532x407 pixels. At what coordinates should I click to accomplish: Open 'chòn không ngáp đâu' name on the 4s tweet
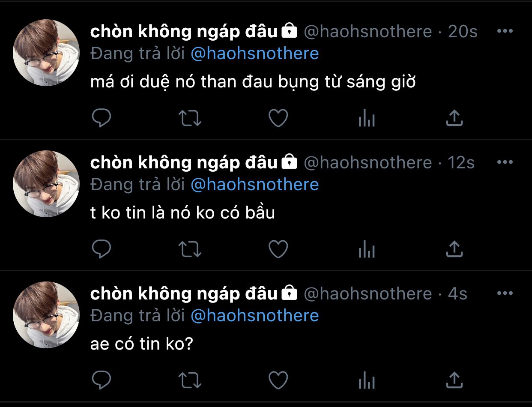tap(184, 294)
